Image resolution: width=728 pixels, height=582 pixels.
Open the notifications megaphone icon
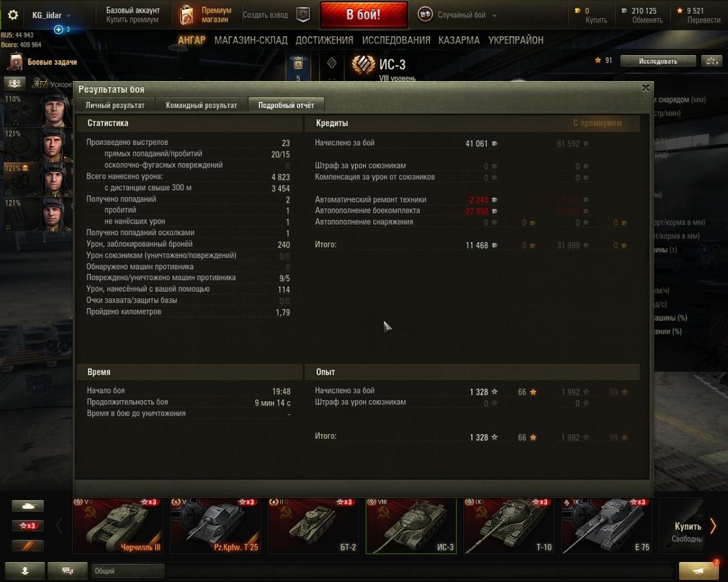(699, 570)
